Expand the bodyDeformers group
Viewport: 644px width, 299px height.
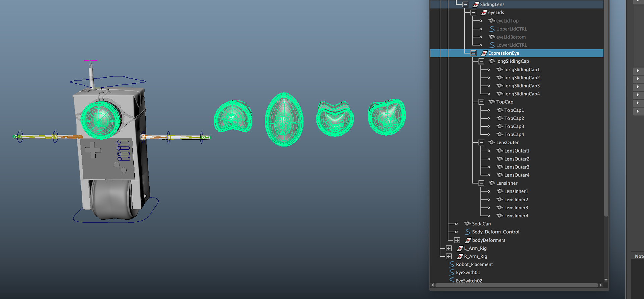[x=457, y=240]
